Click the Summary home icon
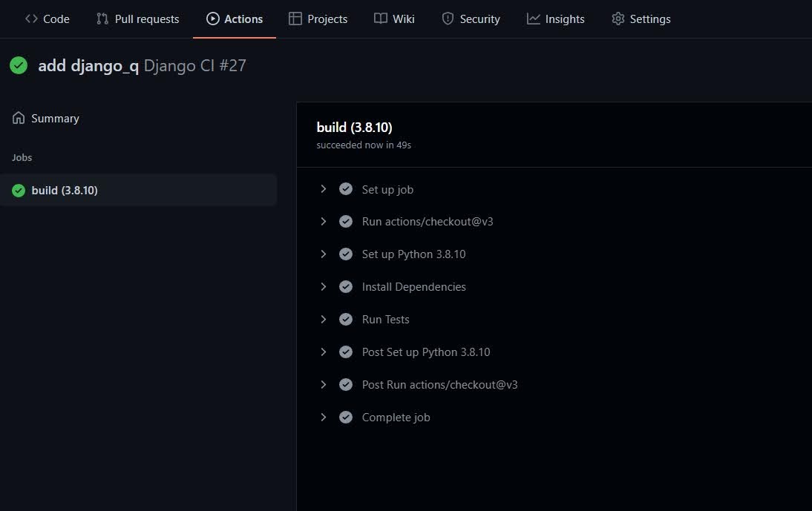 pos(19,118)
